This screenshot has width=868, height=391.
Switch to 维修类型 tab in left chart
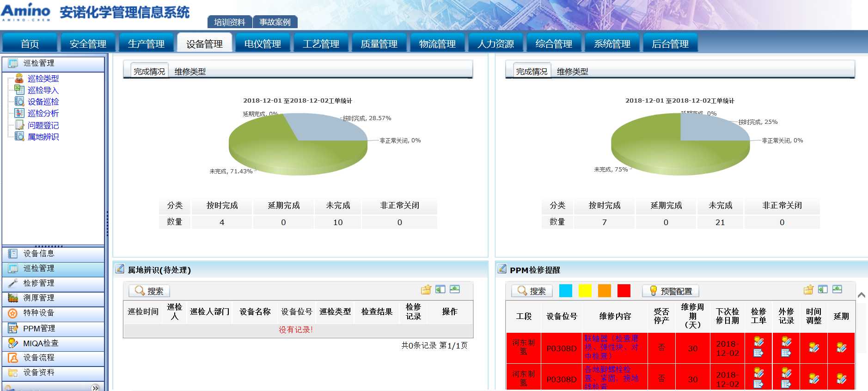click(x=190, y=72)
